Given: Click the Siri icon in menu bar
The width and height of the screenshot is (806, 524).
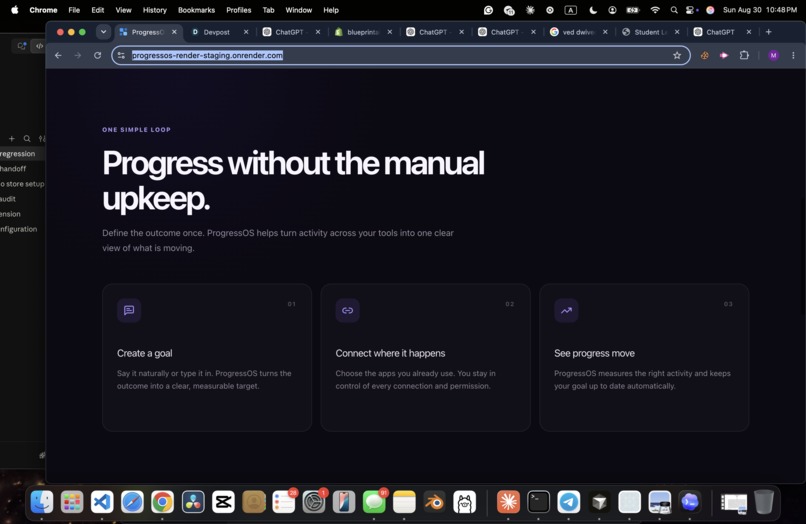Looking at the screenshot, I should pos(710,10).
